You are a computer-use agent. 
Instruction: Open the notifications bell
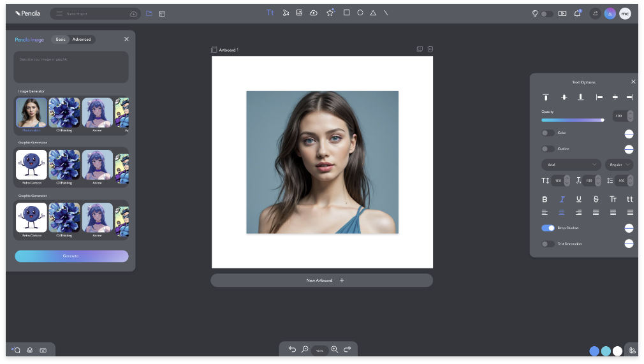point(577,13)
